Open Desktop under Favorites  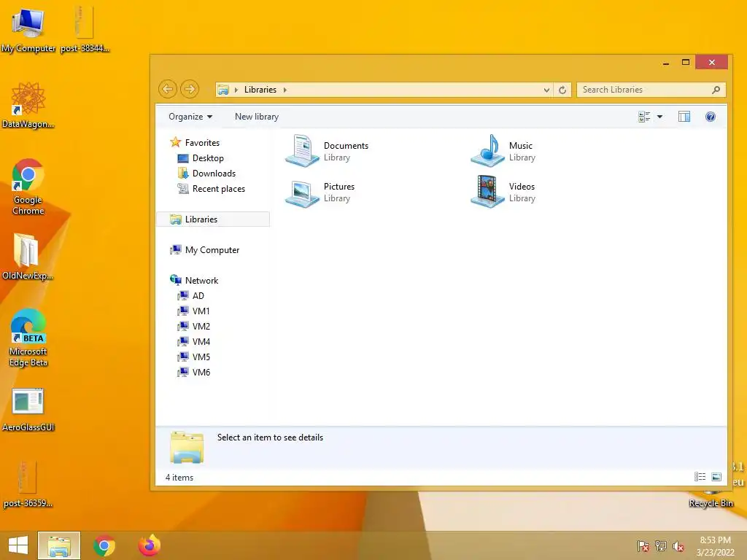click(208, 158)
